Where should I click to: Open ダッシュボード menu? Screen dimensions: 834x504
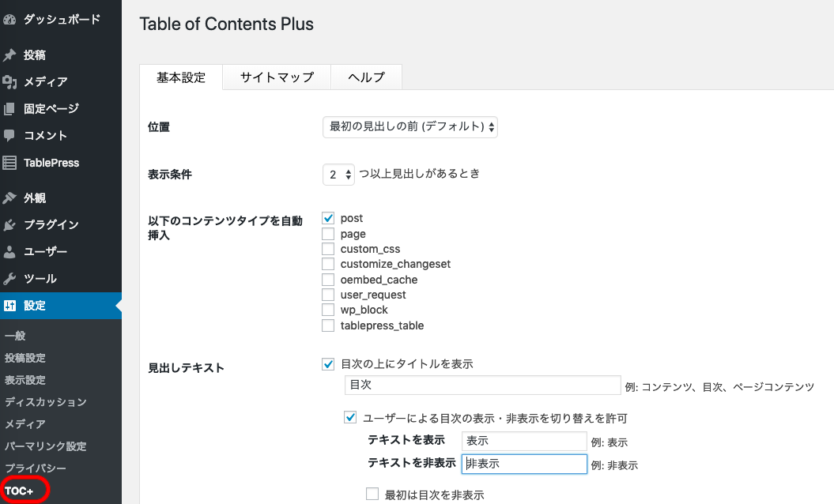tap(61, 20)
